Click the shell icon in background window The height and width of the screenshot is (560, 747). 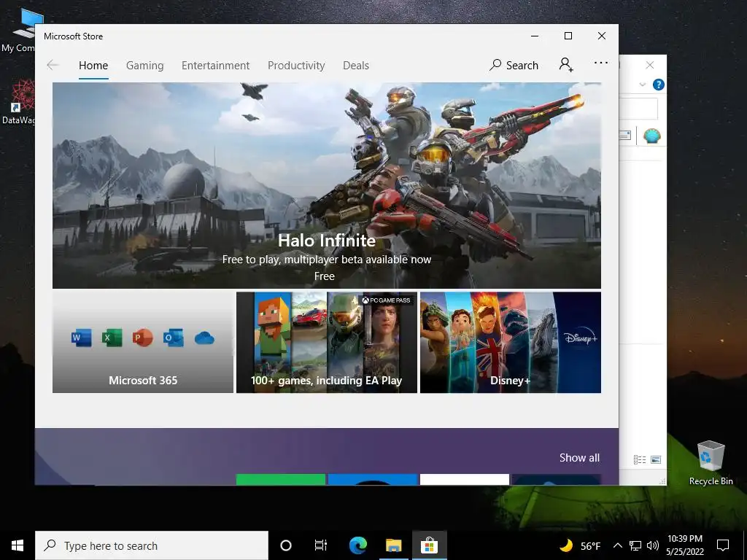[x=651, y=136]
